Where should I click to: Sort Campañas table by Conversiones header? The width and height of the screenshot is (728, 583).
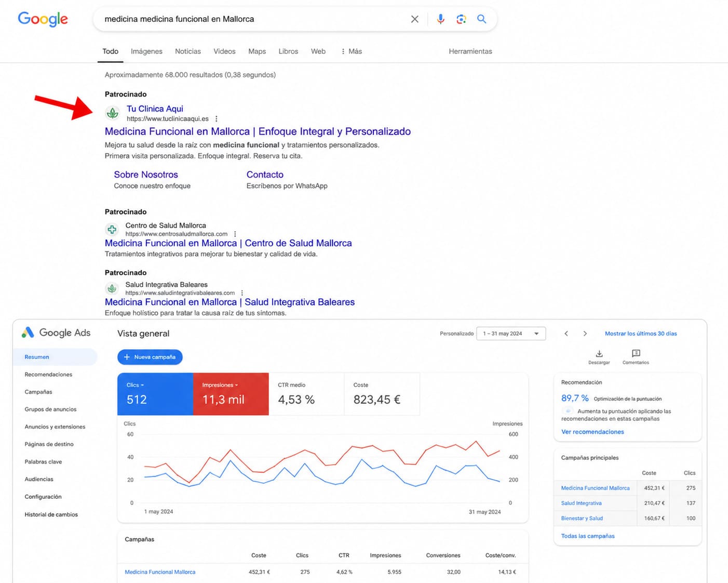[x=443, y=555]
